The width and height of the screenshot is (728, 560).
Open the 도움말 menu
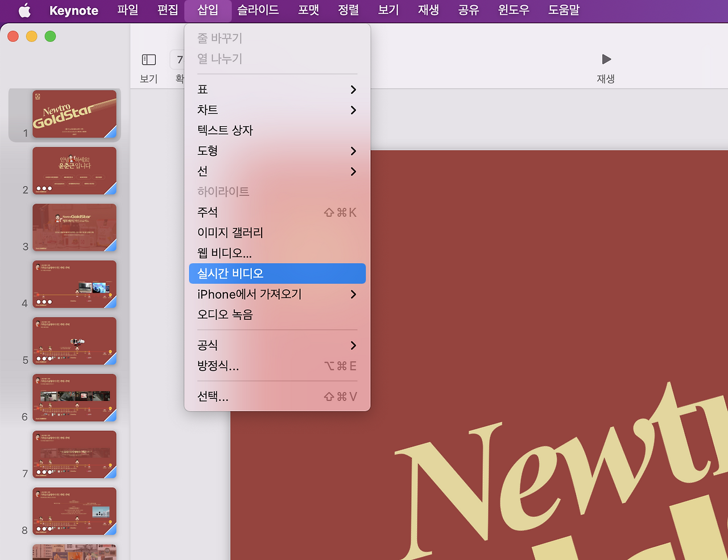tap(563, 10)
